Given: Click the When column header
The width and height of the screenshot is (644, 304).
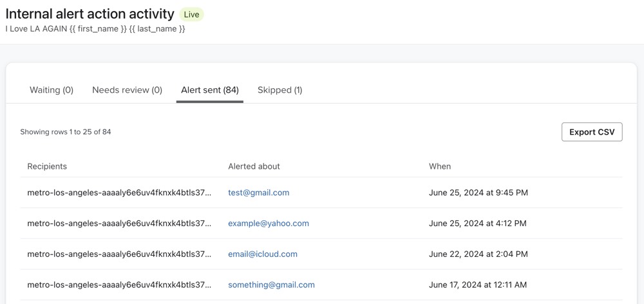Looking at the screenshot, I should (x=440, y=166).
